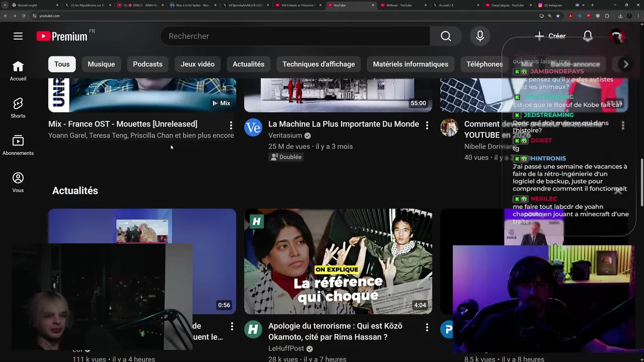
Task: Bookmark the page with star icon
Action: [x=558, y=16]
